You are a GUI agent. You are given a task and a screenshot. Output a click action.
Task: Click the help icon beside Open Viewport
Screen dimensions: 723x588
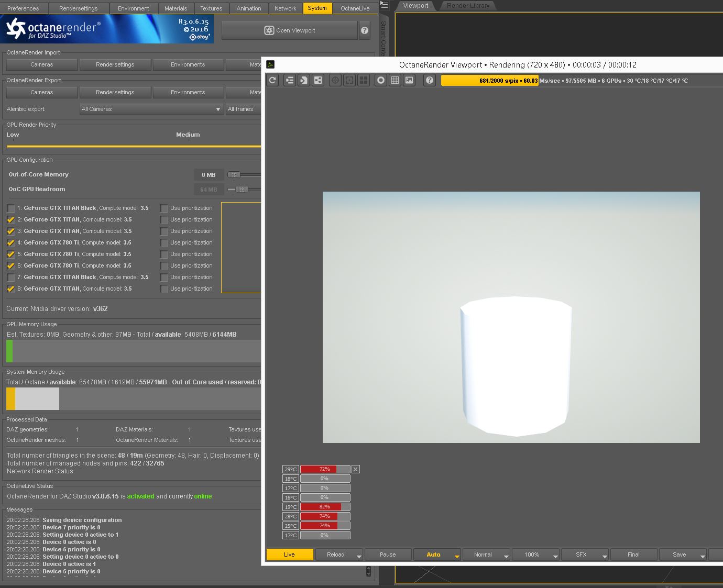[365, 30]
